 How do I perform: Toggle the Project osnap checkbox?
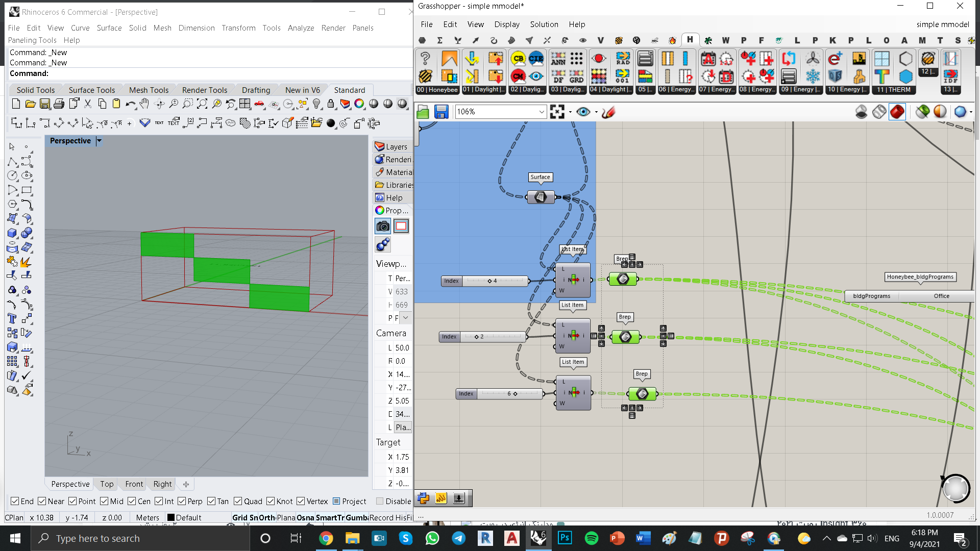[336, 501]
